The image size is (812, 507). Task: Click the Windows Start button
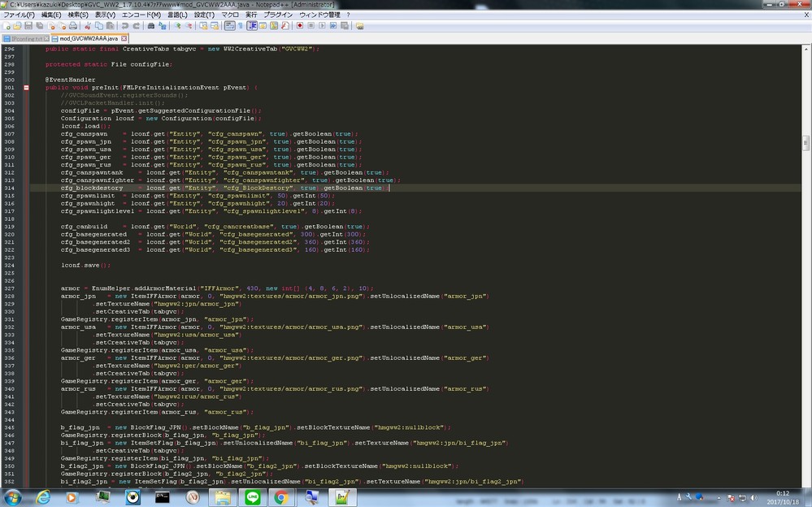(x=14, y=497)
